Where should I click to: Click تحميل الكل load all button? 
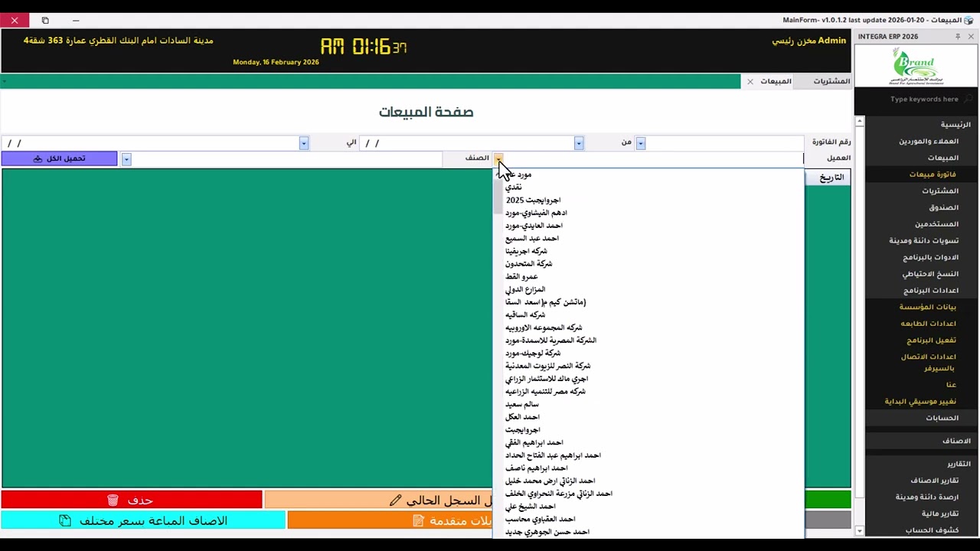[60, 158]
